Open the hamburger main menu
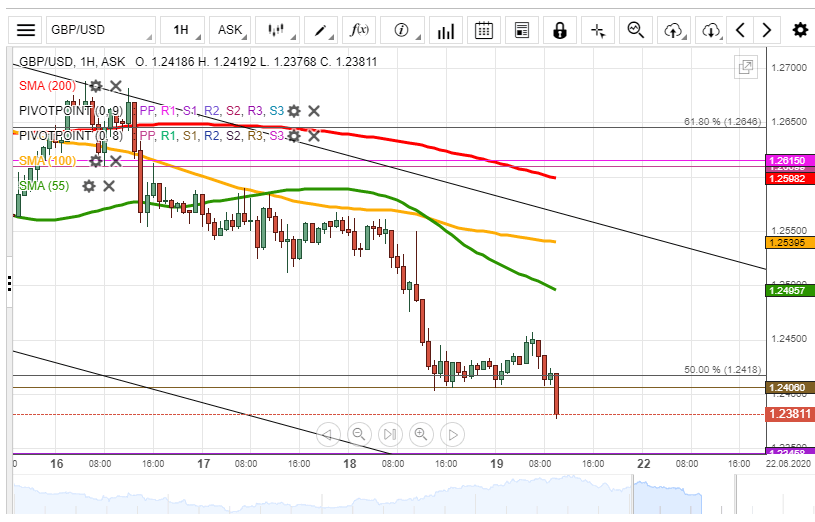The height and width of the screenshot is (522, 815). click(x=25, y=30)
